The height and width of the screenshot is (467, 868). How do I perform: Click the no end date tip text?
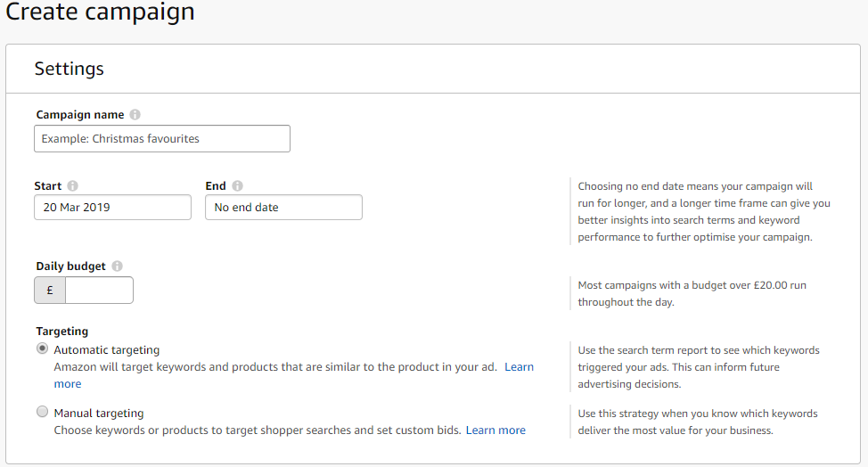coord(704,211)
